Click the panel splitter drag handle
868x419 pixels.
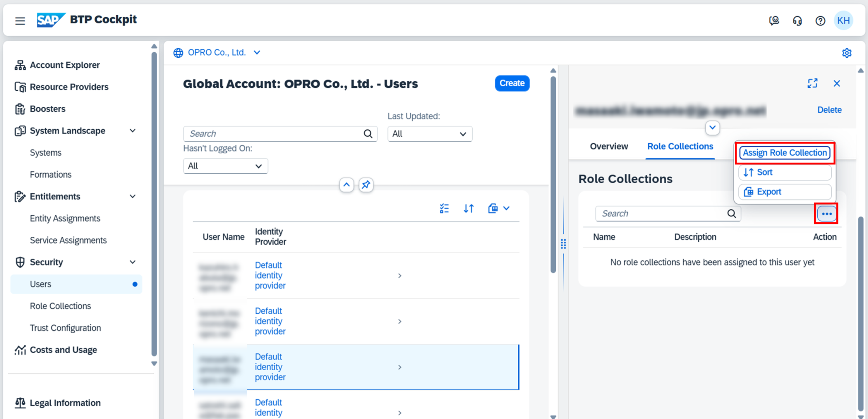pyautogui.click(x=563, y=243)
